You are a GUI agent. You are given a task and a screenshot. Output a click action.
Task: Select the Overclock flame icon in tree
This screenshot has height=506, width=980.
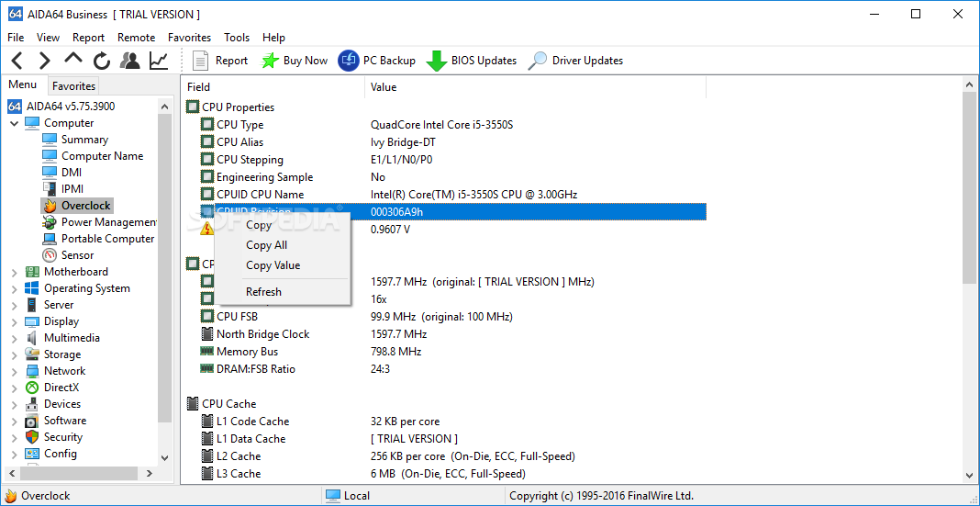pos(50,205)
